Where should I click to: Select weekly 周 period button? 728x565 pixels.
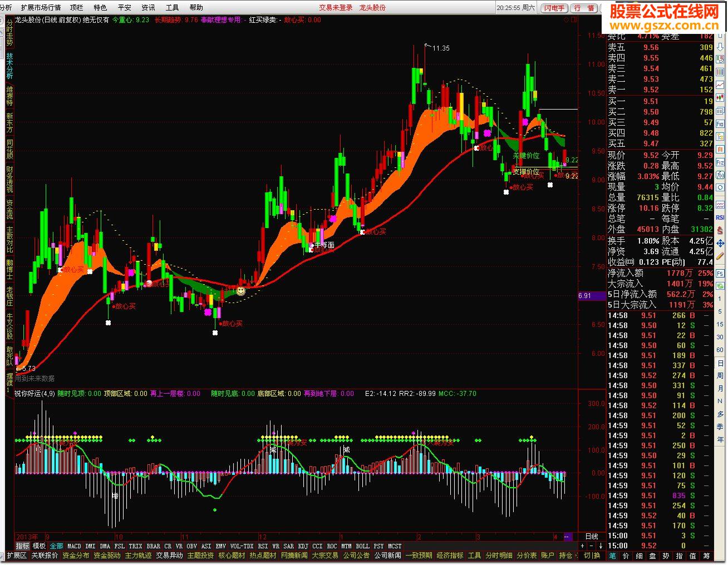click(x=720, y=376)
